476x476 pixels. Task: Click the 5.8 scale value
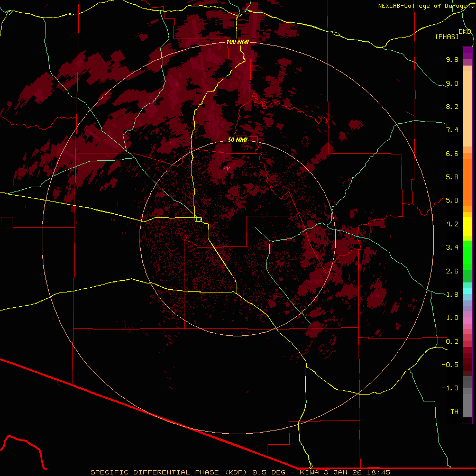point(452,177)
